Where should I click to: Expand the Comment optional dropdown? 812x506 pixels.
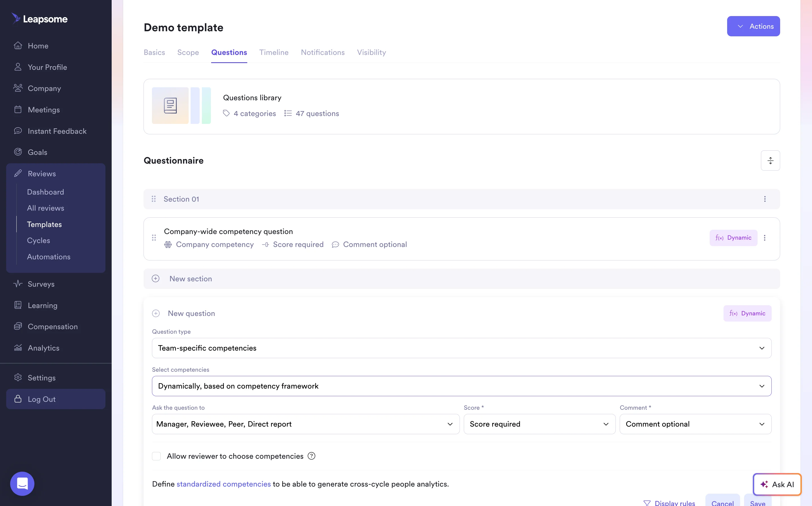696,424
